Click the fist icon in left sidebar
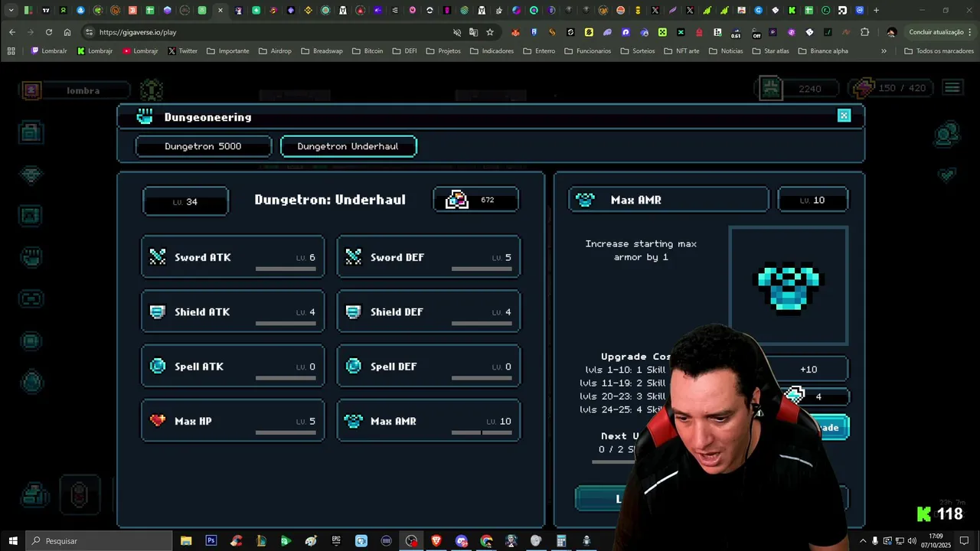This screenshot has width=980, height=551. tap(31, 256)
